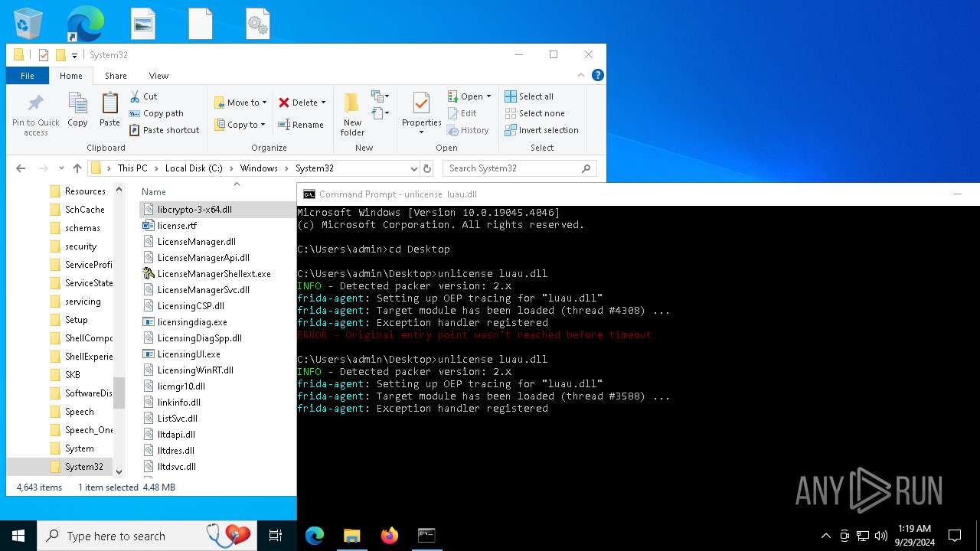Click Copy path in Clipboard group
This screenshot has height=551, width=980.
[156, 113]
